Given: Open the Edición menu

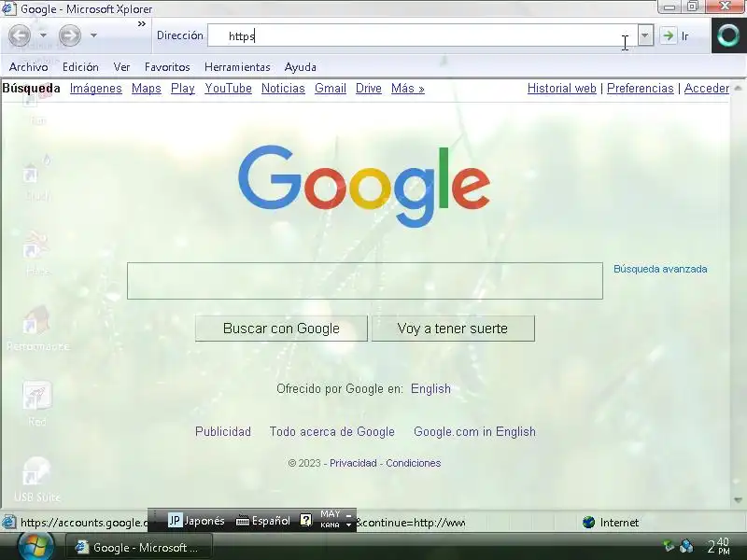Looking at the screenshot, I should [80, 67].
